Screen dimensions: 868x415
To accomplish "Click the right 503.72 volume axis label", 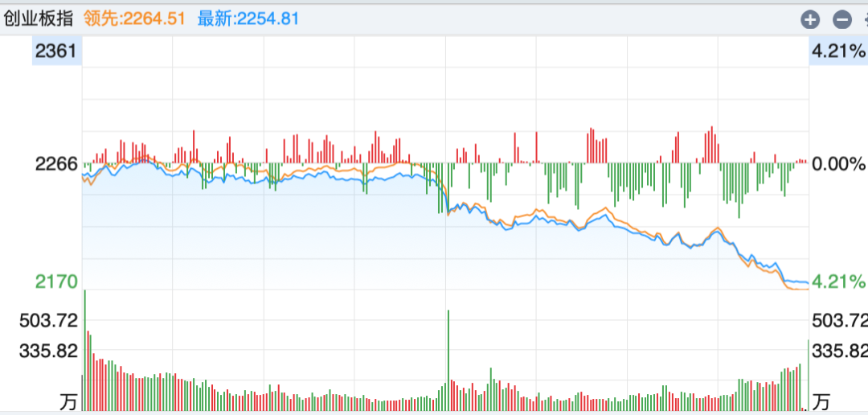I will (840, 321).
